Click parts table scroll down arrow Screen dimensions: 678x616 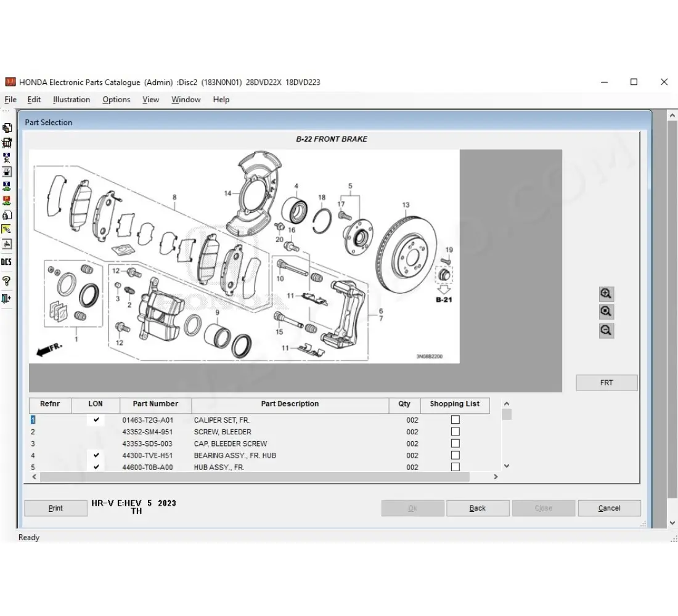click(x=507, y=466)
